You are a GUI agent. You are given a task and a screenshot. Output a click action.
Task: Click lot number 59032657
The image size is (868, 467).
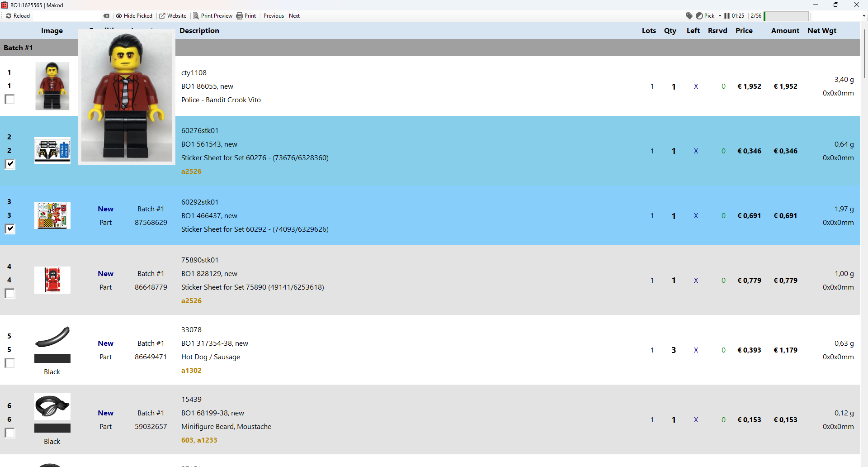coord(151,427)
